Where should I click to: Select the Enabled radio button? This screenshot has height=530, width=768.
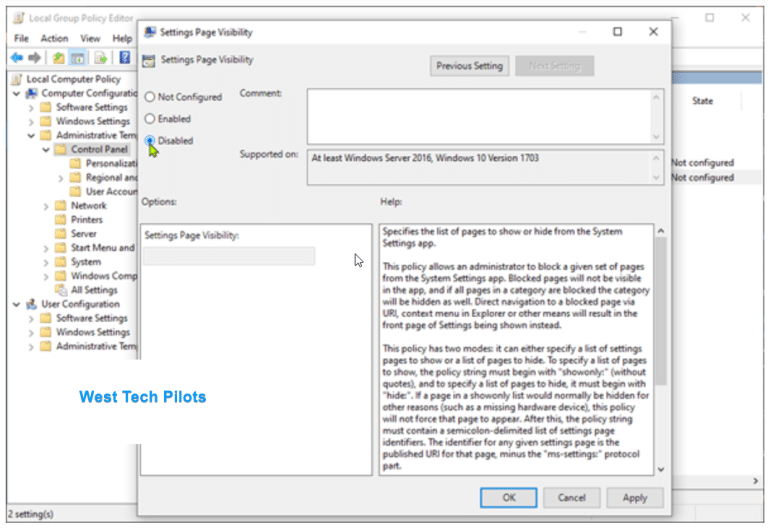150,119
